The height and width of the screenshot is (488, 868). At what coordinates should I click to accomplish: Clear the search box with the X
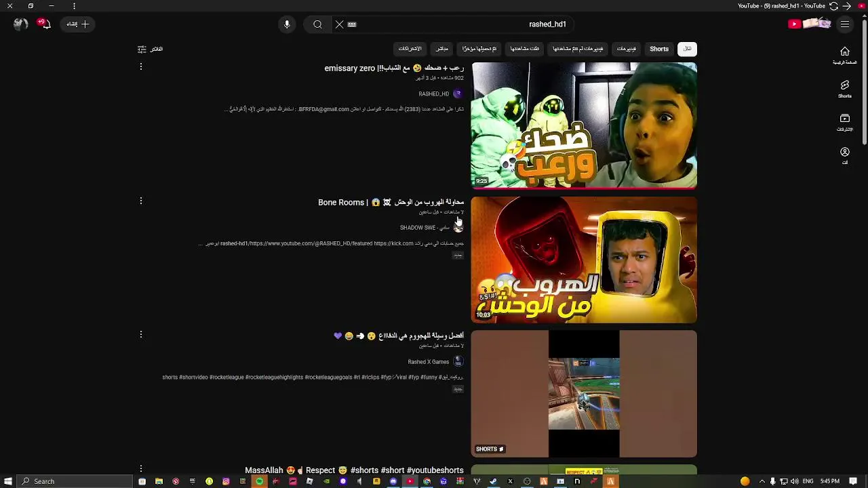coord(339,24)
